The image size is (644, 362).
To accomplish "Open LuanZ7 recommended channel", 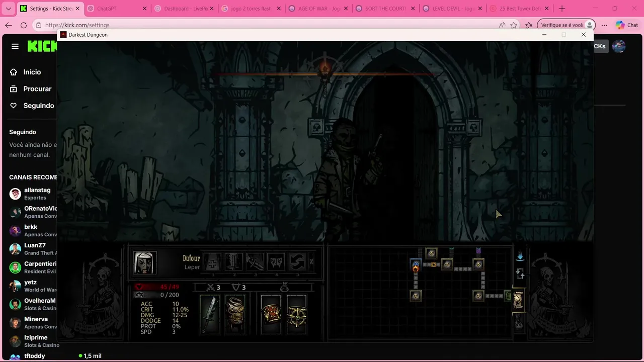I will pos(33,249).
